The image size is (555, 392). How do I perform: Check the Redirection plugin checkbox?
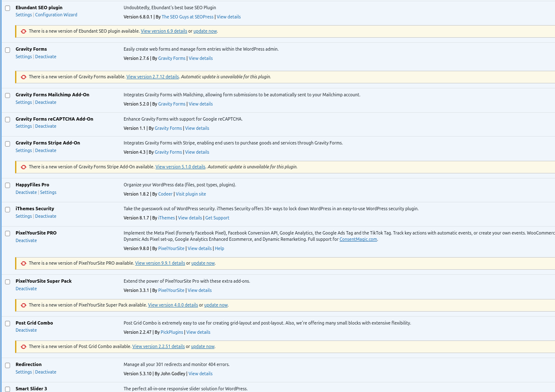[8, 365]
